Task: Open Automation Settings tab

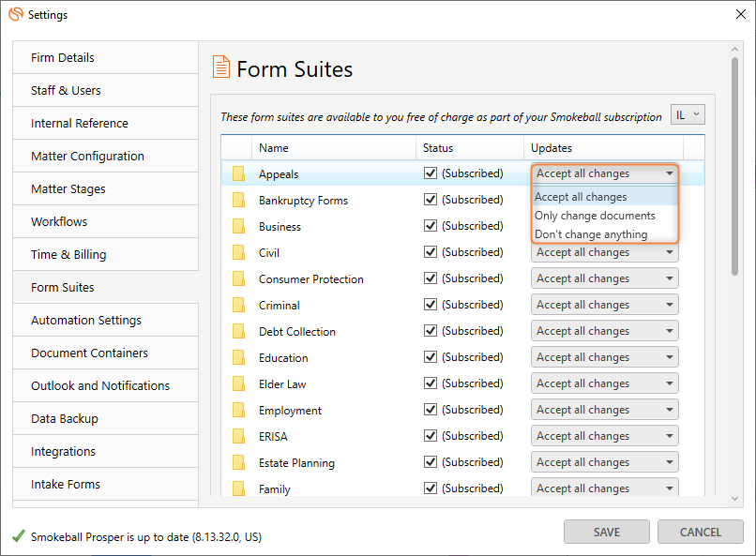Action: (x=106, y=320)
